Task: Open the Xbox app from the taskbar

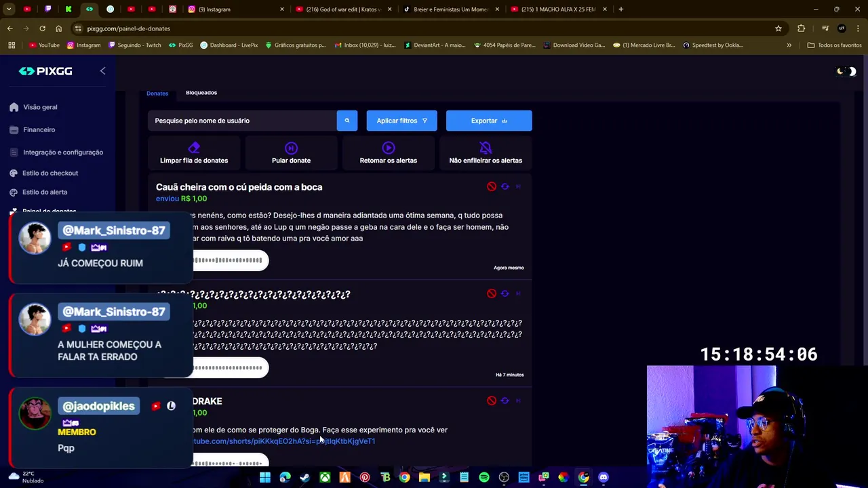Action: pos(325,477)
